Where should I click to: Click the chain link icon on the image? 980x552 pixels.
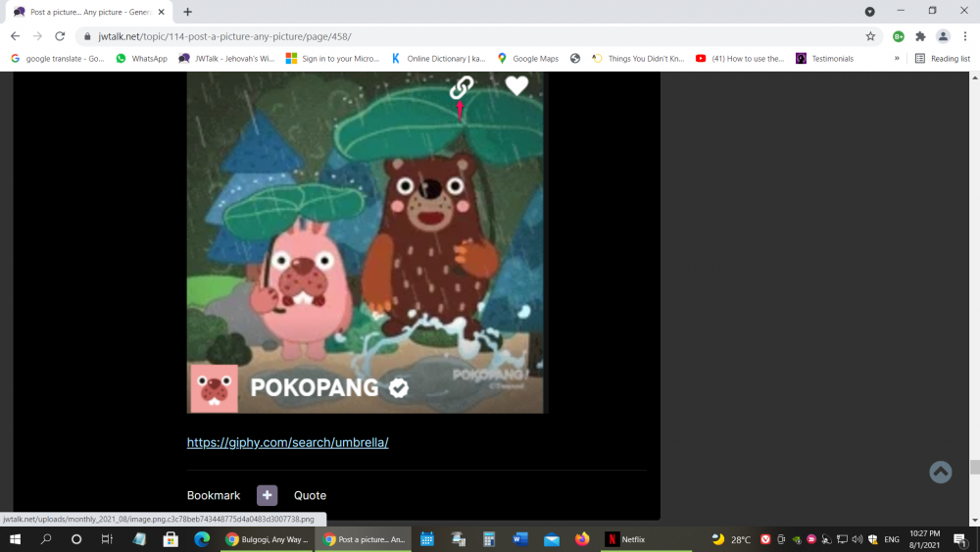point(461,87)
